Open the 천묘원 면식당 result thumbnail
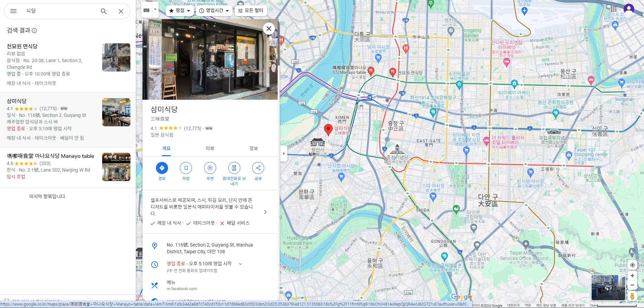The height and width of the screenshot is (308, 644). click(x=116, y=57)
